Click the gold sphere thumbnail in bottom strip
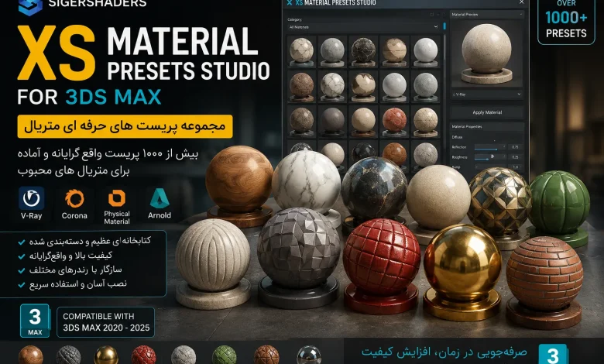 pos(106,356)
